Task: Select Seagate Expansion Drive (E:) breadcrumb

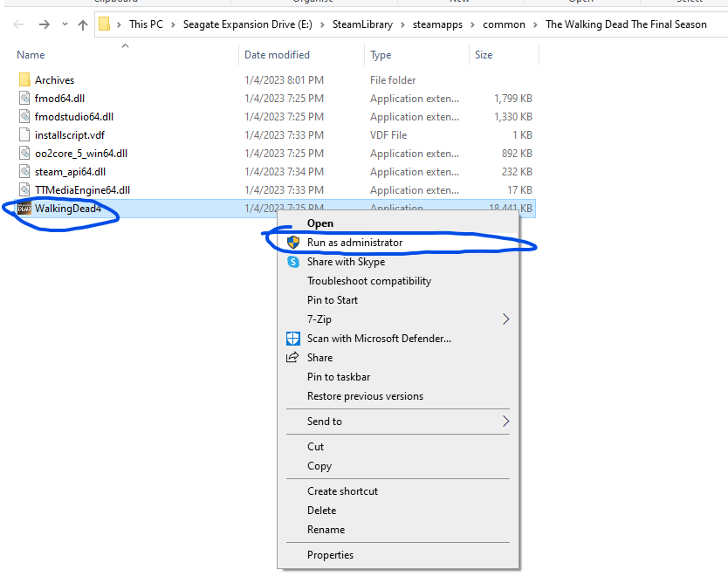Action: click(x=247, y=24)
